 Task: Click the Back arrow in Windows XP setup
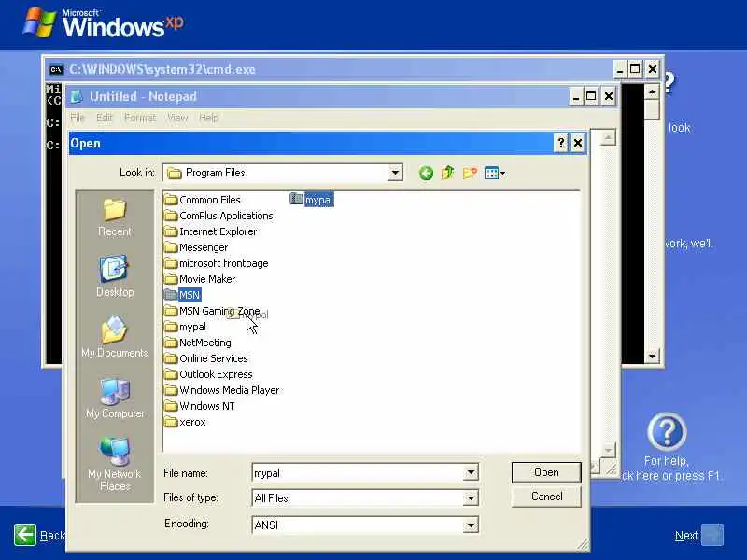point(25,535)
